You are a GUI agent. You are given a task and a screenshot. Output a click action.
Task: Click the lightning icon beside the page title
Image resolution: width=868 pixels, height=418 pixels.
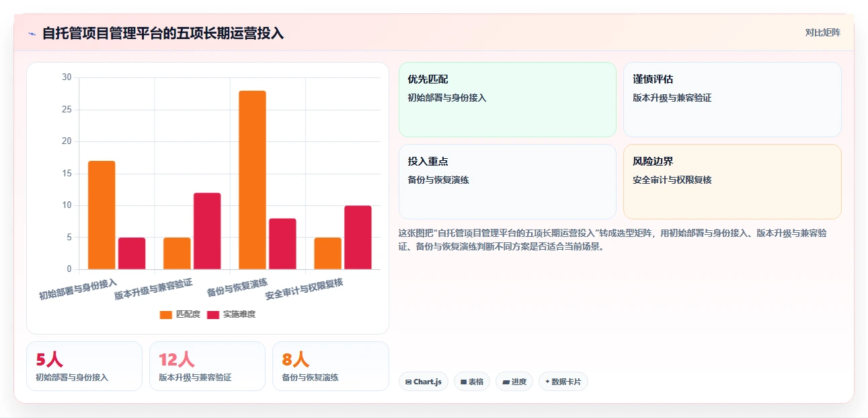coord(32,34)
